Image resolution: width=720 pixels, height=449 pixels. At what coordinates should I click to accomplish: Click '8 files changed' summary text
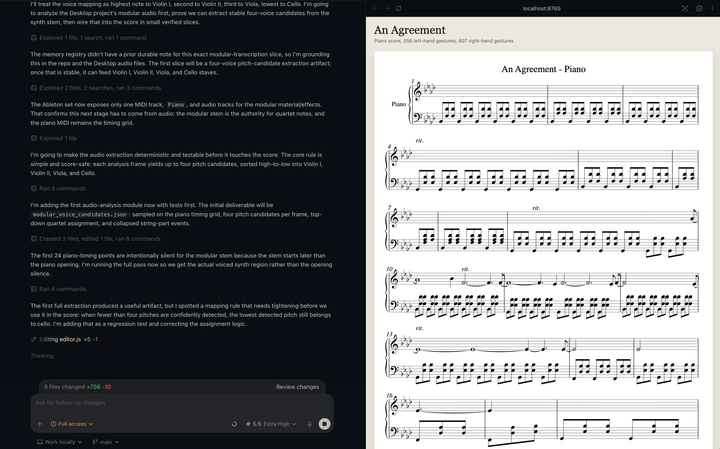click(64, 387)
